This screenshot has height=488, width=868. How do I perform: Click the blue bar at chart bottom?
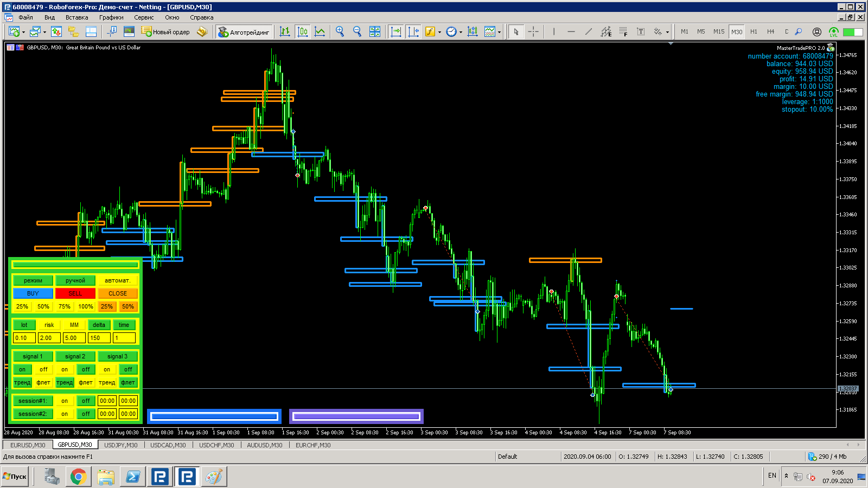(214, 416)
